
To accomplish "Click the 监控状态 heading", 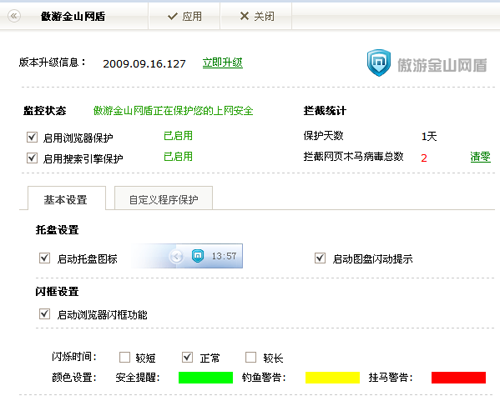I will pos(45,111).
